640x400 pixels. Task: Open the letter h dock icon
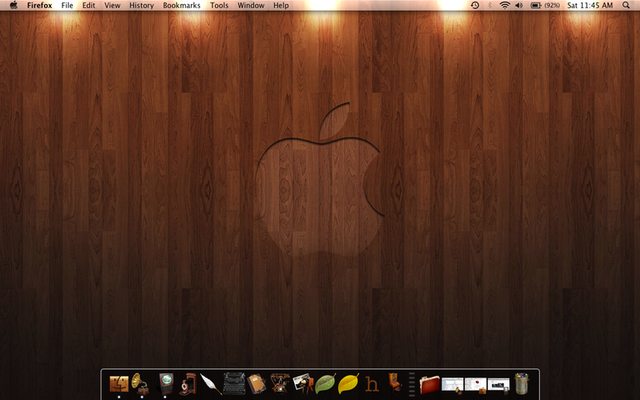pos(372,384)
